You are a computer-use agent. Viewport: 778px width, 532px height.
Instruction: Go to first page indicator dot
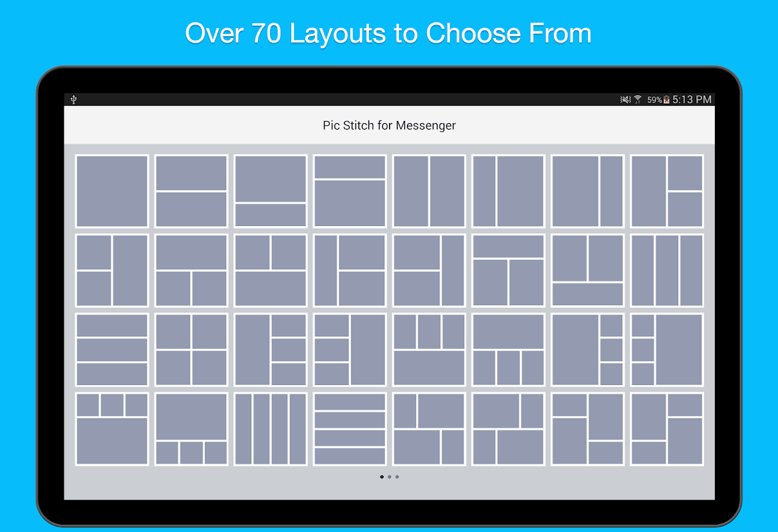tap(382, 477)
